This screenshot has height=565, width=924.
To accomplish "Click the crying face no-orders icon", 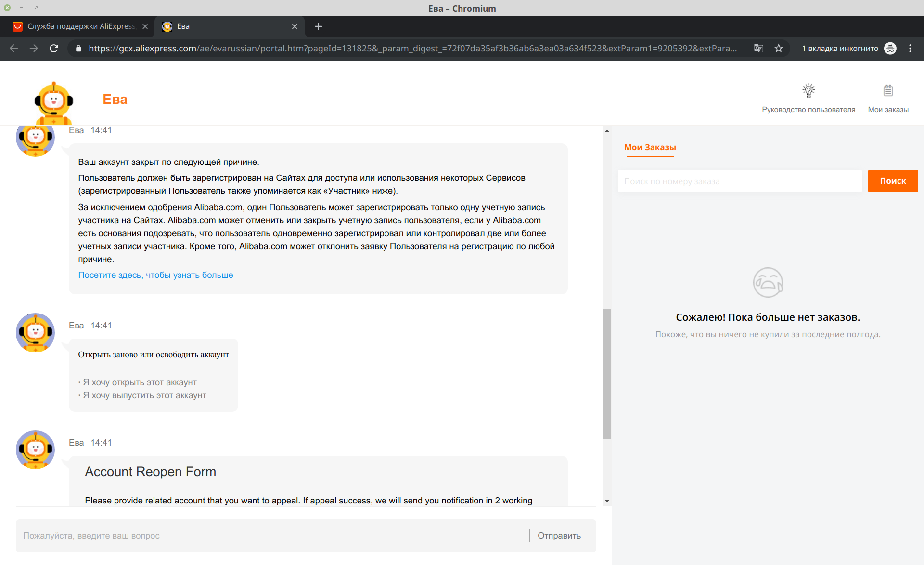I will (768, 282).
